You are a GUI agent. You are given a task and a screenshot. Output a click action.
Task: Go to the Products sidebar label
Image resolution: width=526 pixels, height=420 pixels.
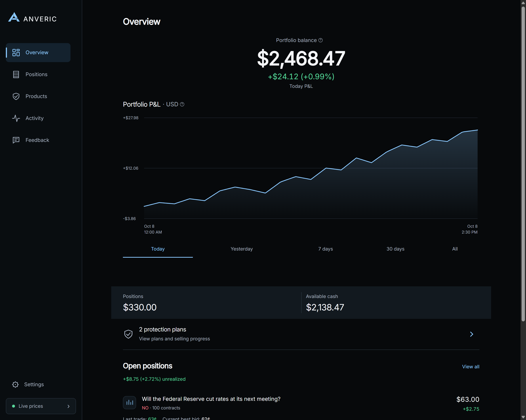36,96
